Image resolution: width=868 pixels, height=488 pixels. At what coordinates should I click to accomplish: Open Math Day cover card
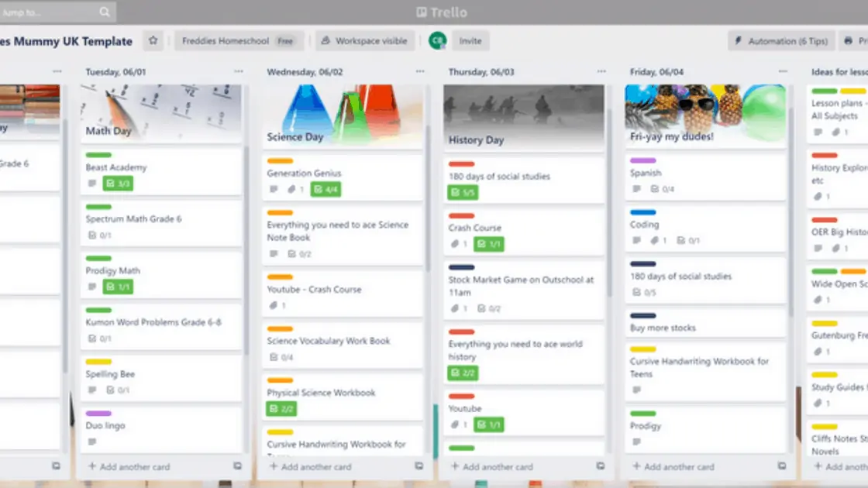pos(161,114)
